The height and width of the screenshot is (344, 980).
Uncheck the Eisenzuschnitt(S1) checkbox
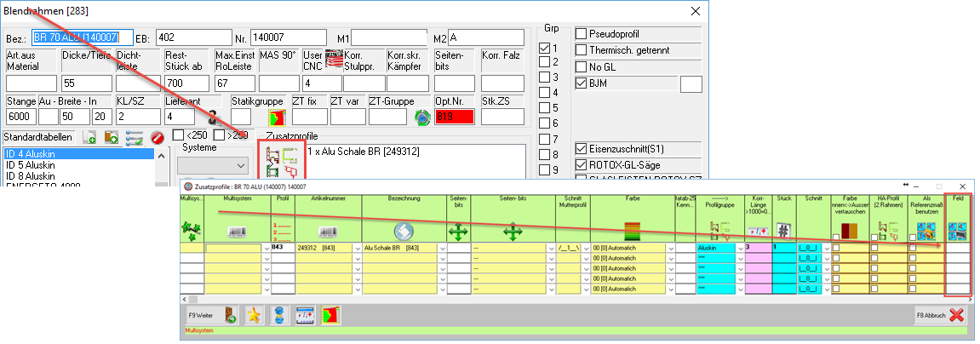click(x=581, y=150)
